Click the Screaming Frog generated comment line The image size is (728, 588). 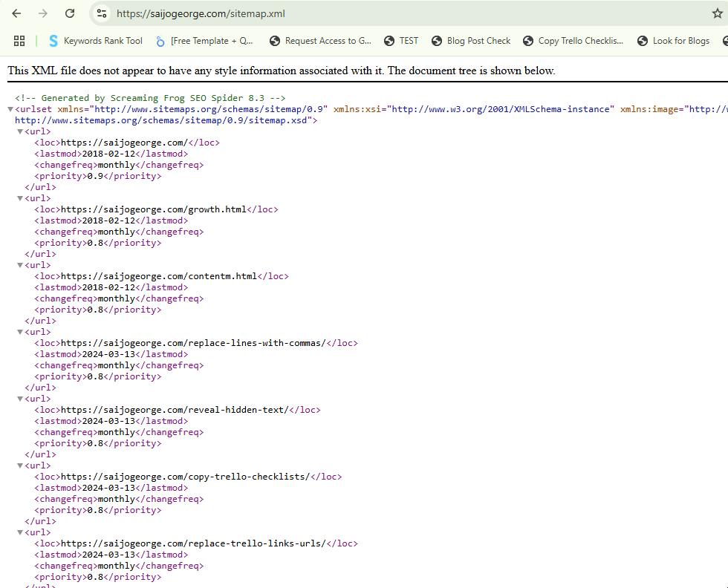point(150,98)
